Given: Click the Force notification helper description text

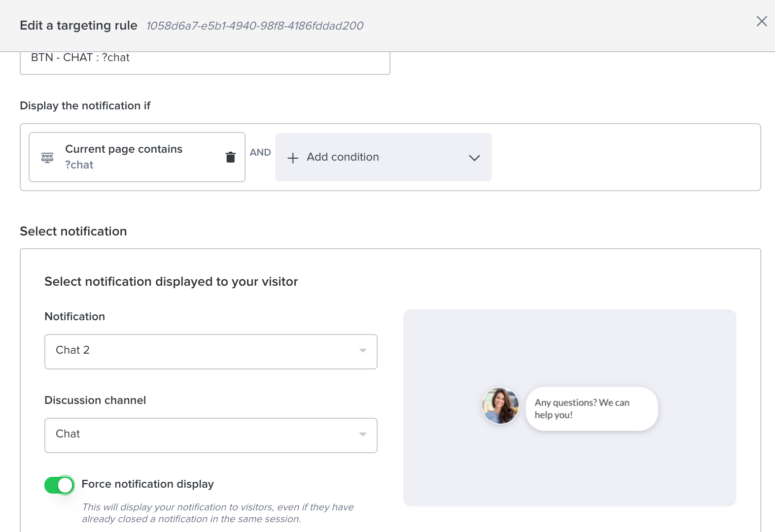Looking at the screenshot, I should 217,513.
